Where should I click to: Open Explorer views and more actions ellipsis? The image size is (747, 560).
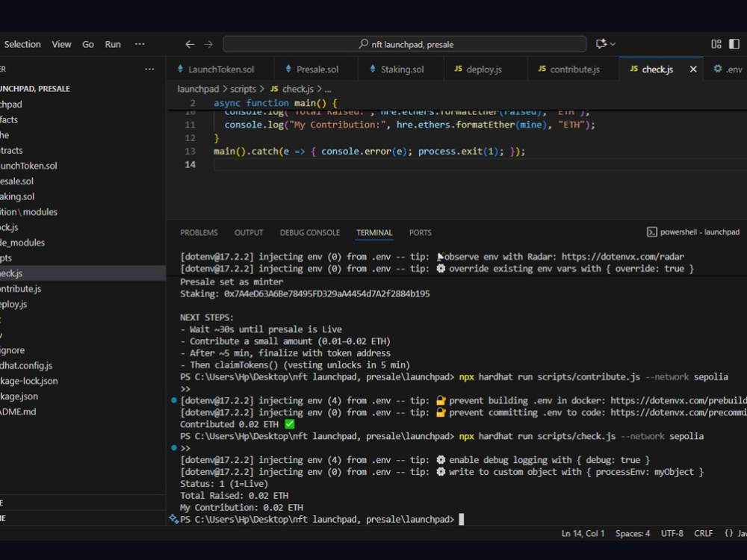(149, 69)
